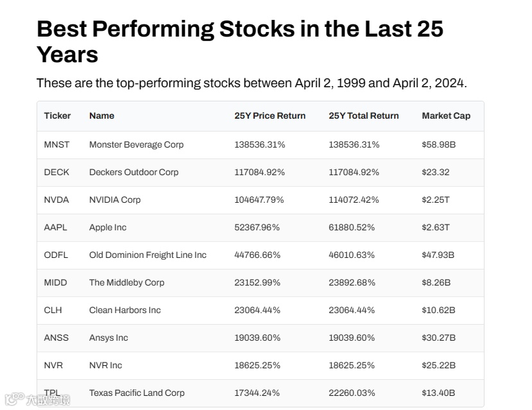Click the 25Y Total Return header
Screen dimensions: 532x410
point(363,116)
